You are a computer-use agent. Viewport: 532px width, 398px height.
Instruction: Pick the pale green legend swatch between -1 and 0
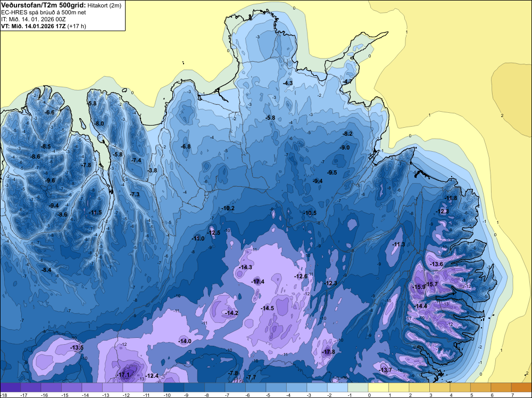(x=358, y=387)
